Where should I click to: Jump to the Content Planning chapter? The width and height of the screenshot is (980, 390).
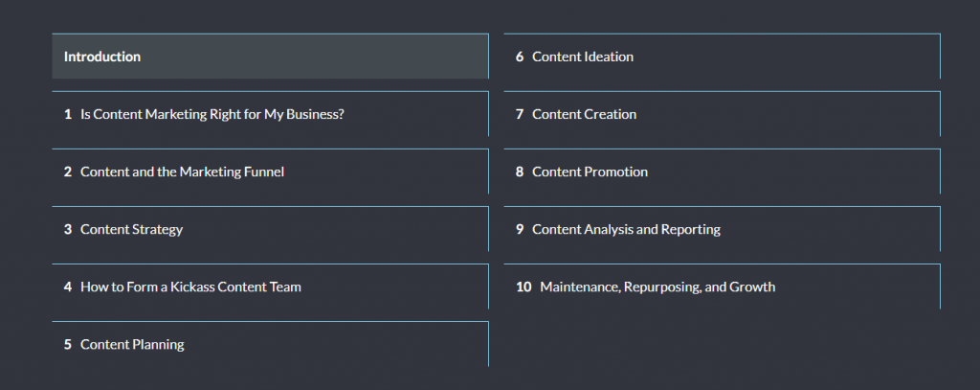tap(270, 344)
